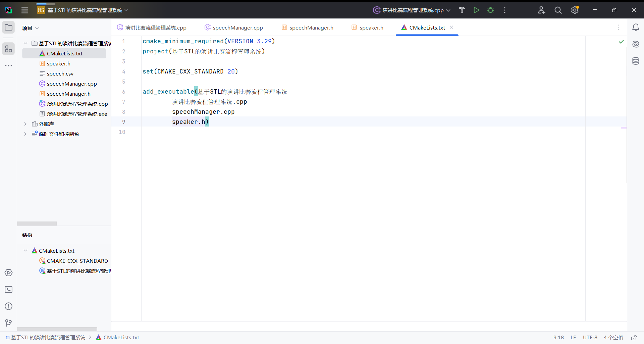Viewport: 644px width, 344px height.
Task: Toggle read-only lock icon in status bar
Action: pyautogui.click(x=634, y=338)
